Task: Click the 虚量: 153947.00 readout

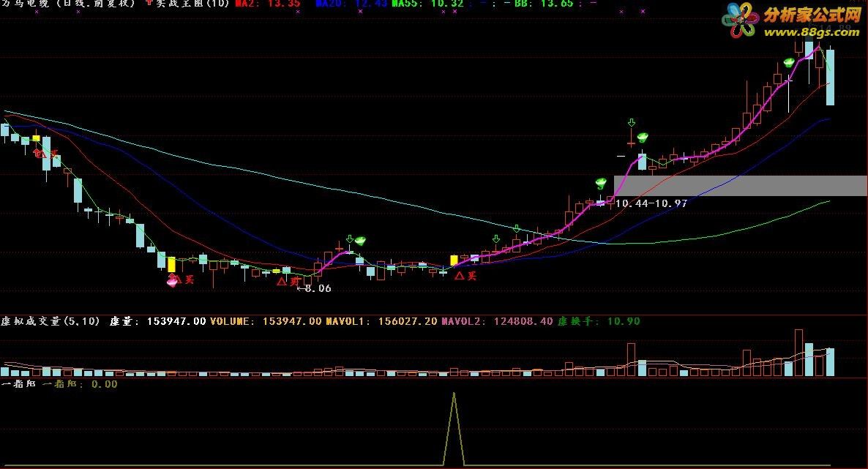Action: 158,321
